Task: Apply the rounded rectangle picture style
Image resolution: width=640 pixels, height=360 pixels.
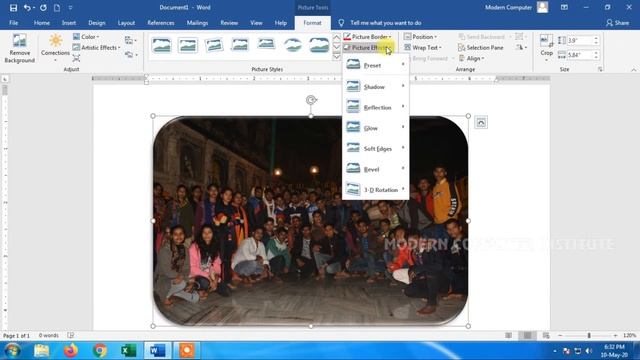Action: [319, 45]
